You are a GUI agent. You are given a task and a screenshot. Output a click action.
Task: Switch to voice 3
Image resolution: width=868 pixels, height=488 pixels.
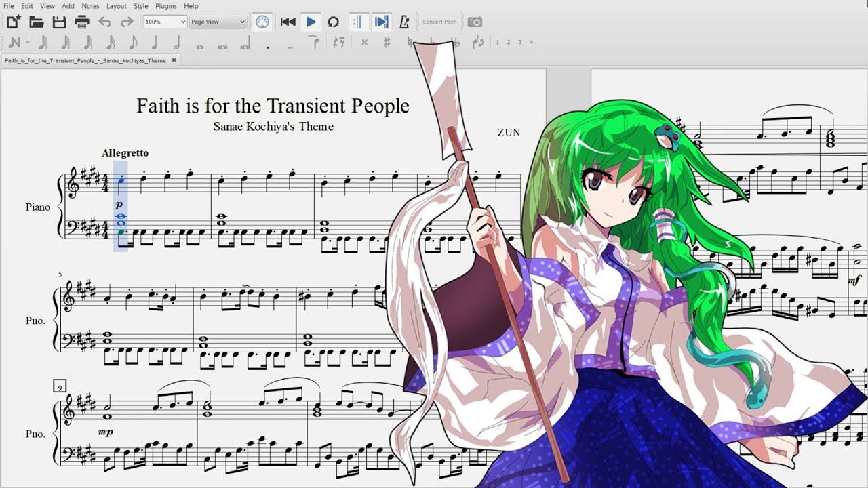click(520, 43)
